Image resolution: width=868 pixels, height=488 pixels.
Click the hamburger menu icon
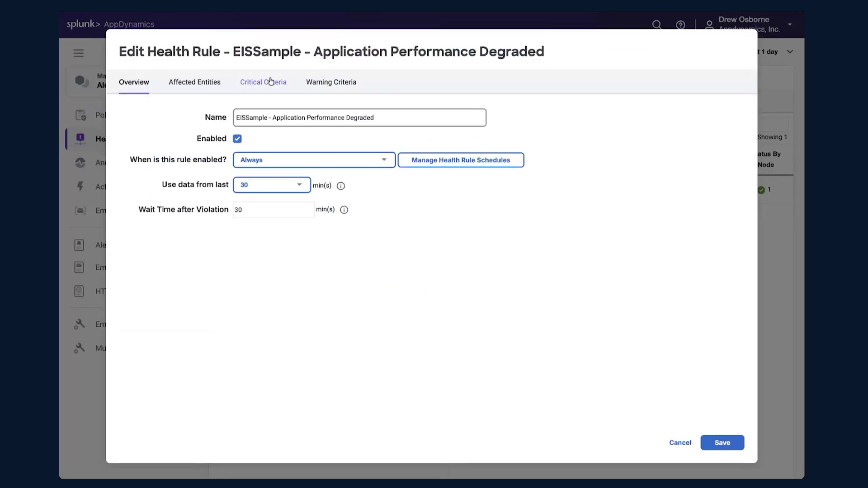pyautogui.click(x=79, y=53)
